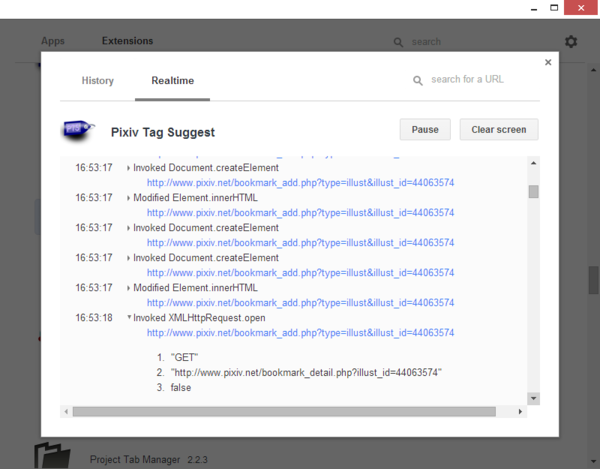Click the log's vertical scrollbar thumb

[533, 192]
